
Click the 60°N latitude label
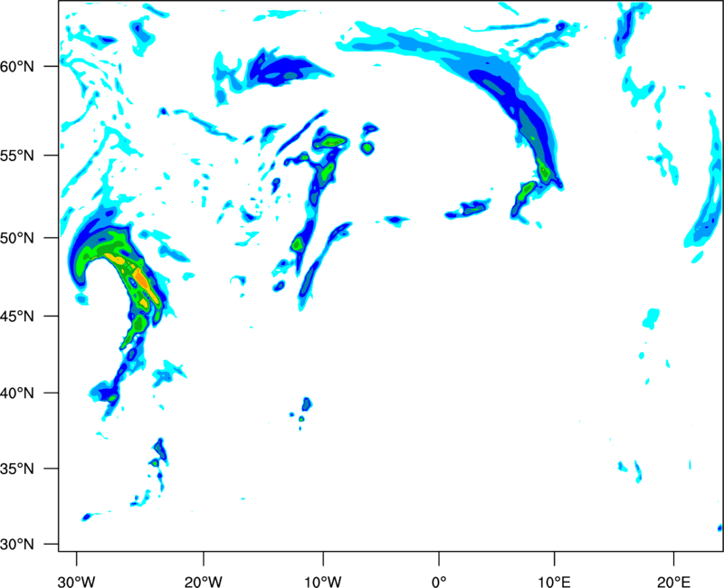point(17,66)
